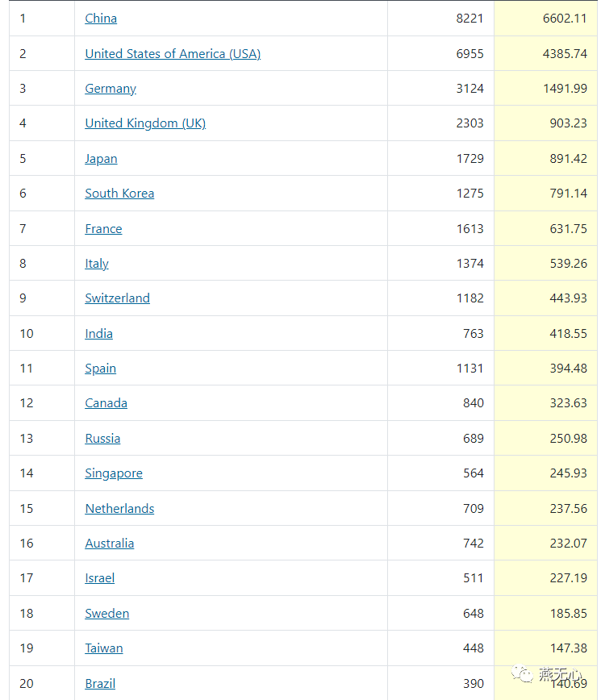This screenshot has width=601, height=700.
Task: Open the Israel link
Action: coord(100,578)
